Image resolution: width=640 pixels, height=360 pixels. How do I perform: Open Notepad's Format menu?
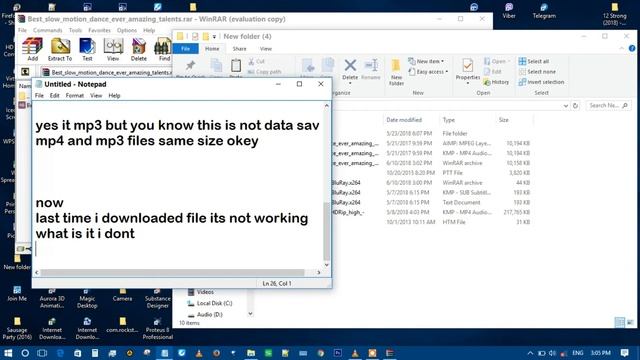(x=75, y=96)
